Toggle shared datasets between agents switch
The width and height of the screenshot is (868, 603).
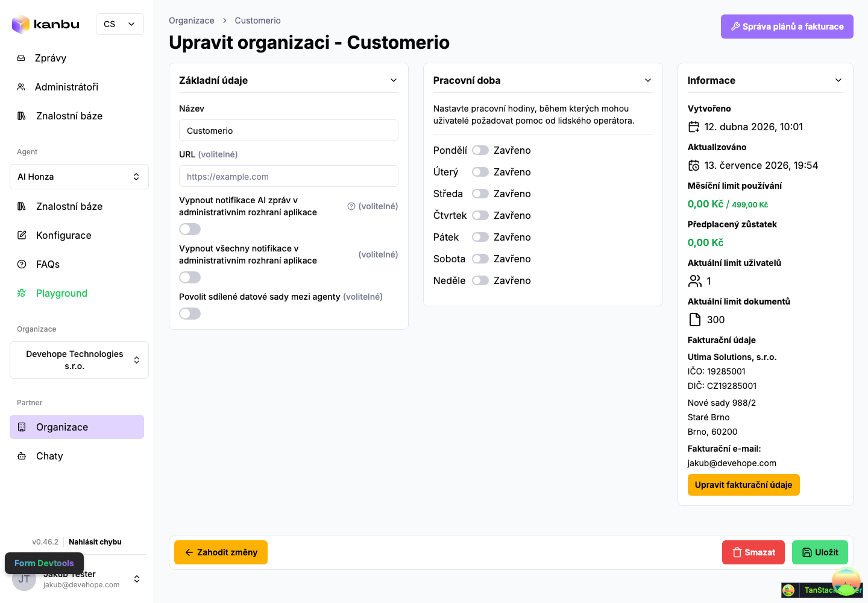click(190, 314)
